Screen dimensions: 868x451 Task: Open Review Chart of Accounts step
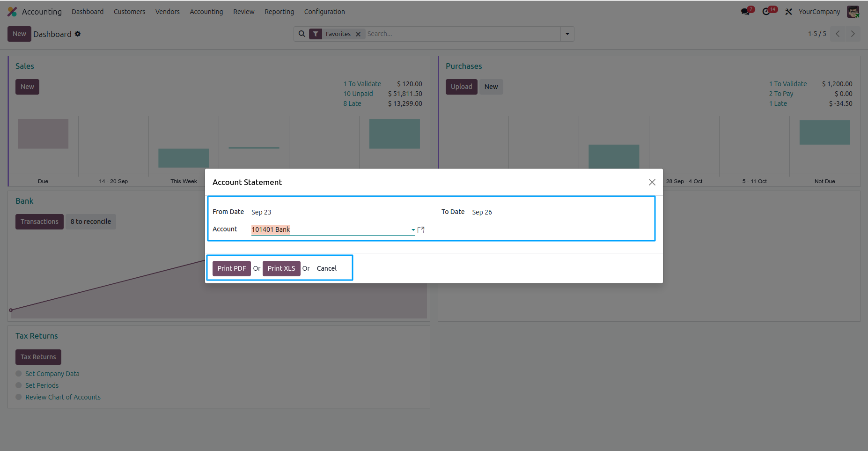(63, 397)
